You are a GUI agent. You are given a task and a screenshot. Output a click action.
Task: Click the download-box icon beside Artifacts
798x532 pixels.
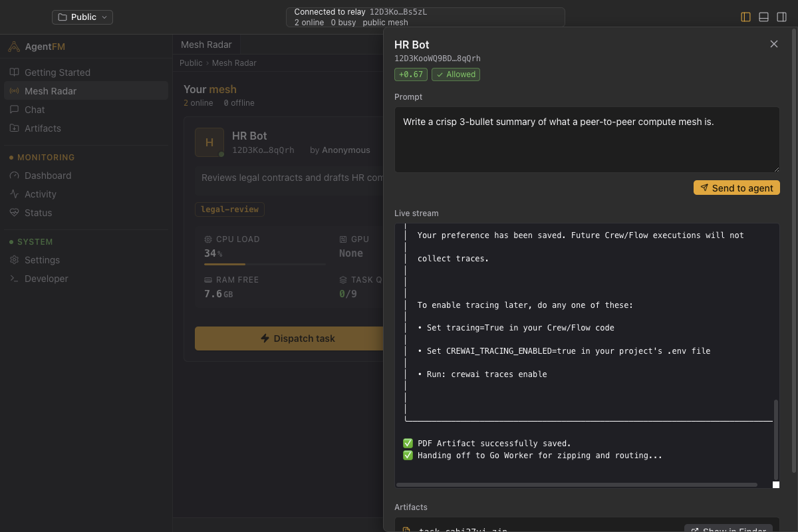tap(14, 128)
